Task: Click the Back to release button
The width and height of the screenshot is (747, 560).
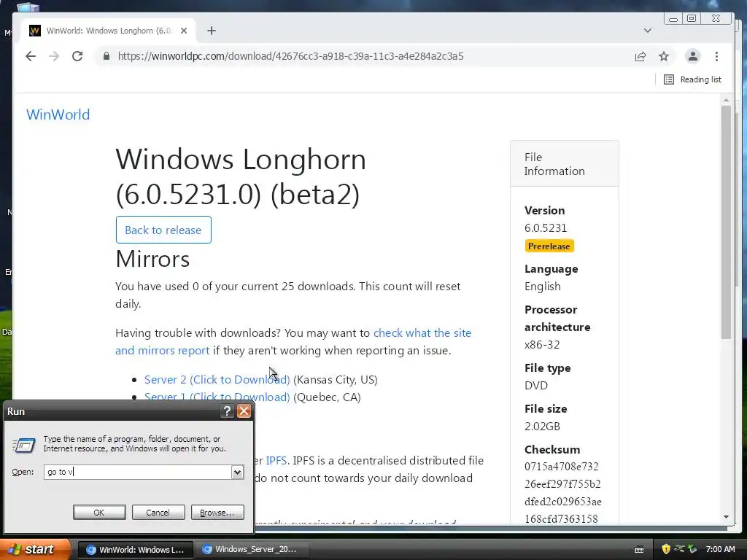Action: 163,230
